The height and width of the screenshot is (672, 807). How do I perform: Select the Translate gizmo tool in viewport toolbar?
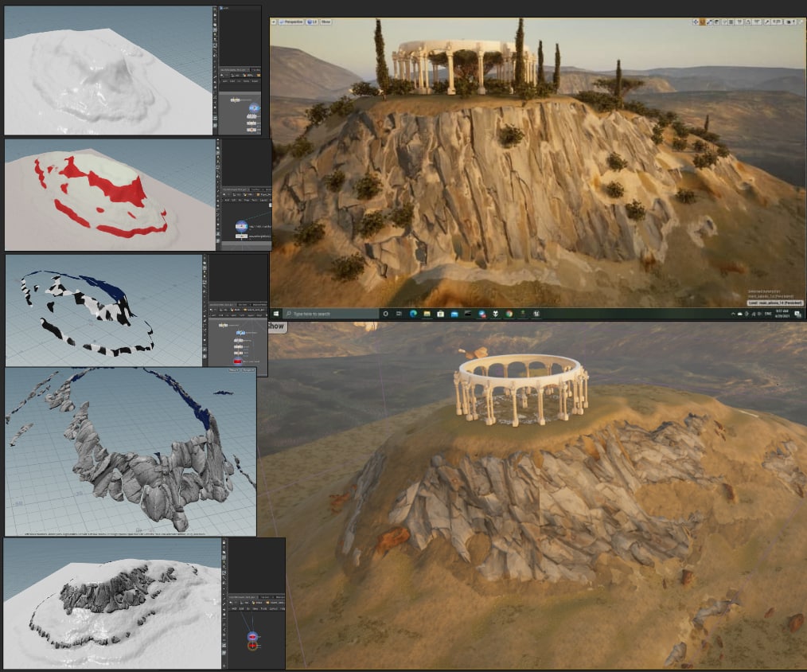(695, 21)
